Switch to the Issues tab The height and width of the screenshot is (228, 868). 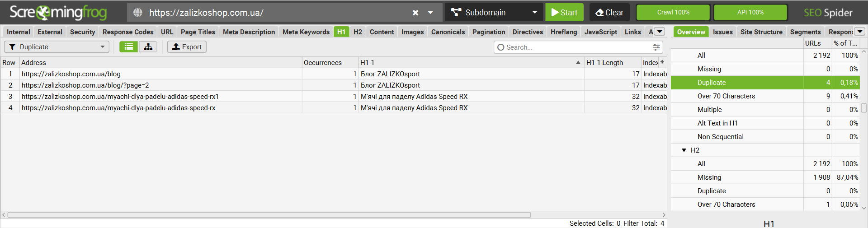[x=722, y=32]
